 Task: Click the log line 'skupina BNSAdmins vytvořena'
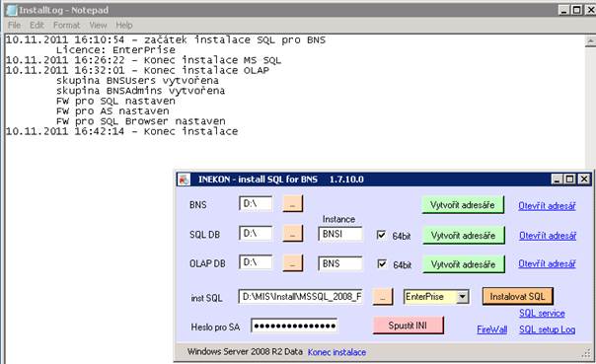pos(140,91)
